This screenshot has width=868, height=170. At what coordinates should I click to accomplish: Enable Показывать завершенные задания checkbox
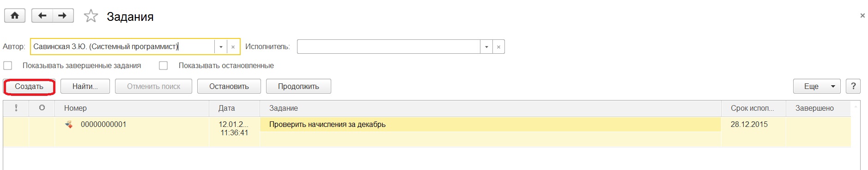[x=8, y=66]
